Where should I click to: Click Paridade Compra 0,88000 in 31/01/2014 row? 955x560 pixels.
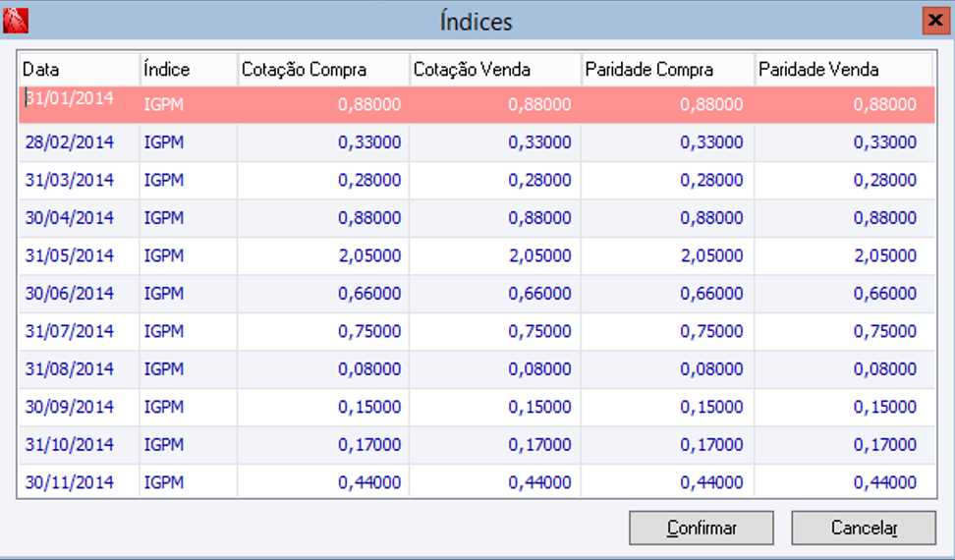712,105
